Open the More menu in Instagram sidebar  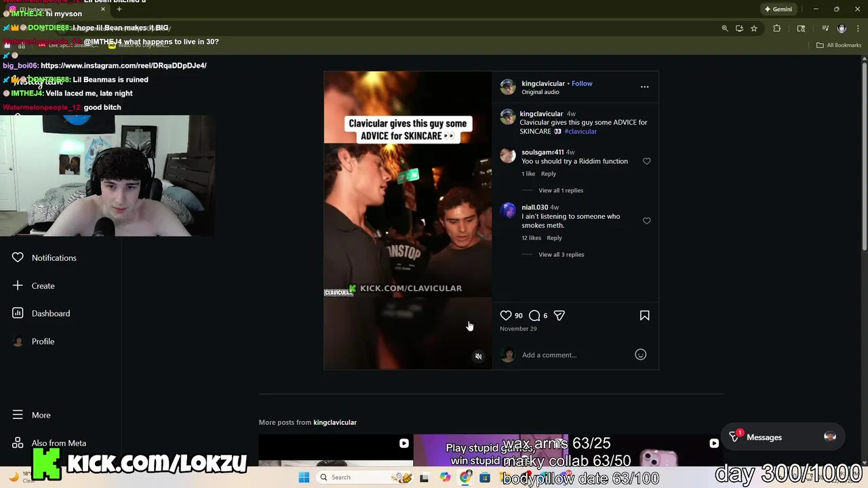(x=41, y=415)
